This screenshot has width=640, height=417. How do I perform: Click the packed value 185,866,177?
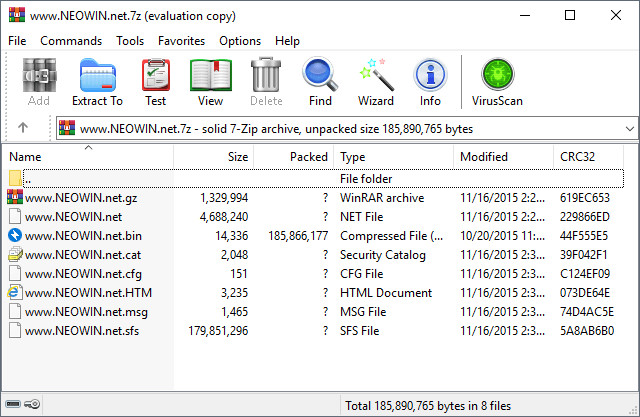pyautogui.click(x=298, y=236)
